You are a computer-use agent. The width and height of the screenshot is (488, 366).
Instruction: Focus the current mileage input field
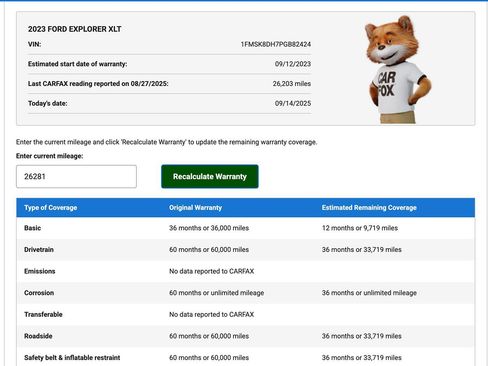click(76, 176)
